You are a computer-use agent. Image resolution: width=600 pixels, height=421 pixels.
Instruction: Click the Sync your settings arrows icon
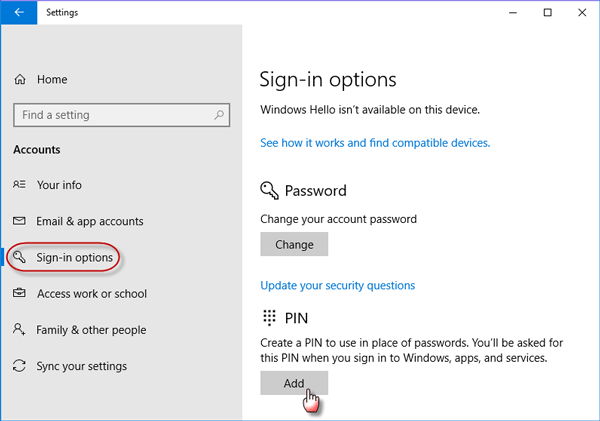(x=19, y=366)
